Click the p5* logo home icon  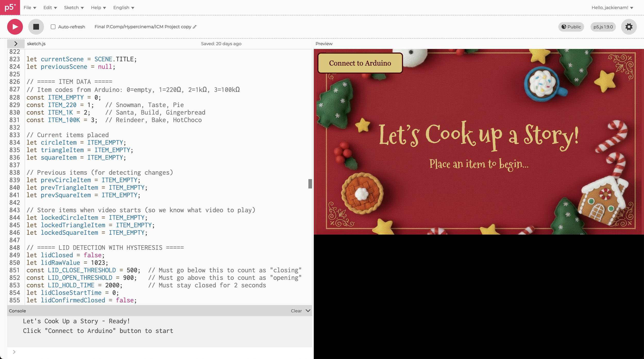coord(10,7)
